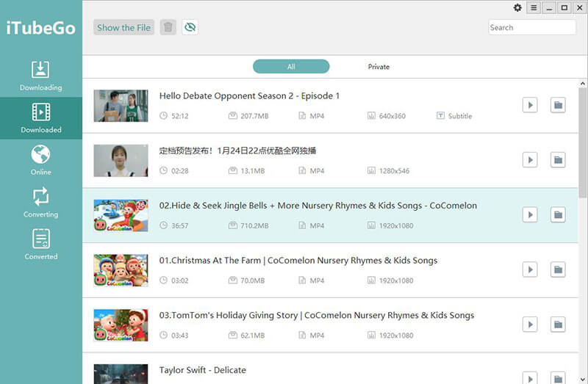Click TomTom's Holiday Giving Story thumbnail
Screen dimensions: 588x384
pyautogui.click(x=121, y=325)
